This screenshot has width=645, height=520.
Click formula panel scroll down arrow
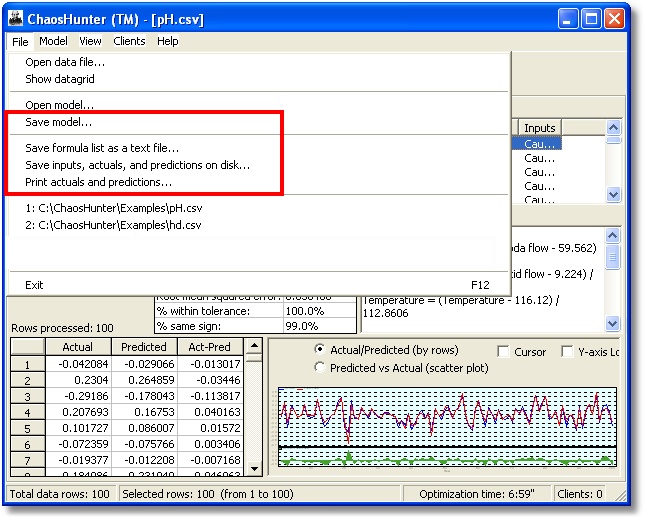click(x=613, y=324)
